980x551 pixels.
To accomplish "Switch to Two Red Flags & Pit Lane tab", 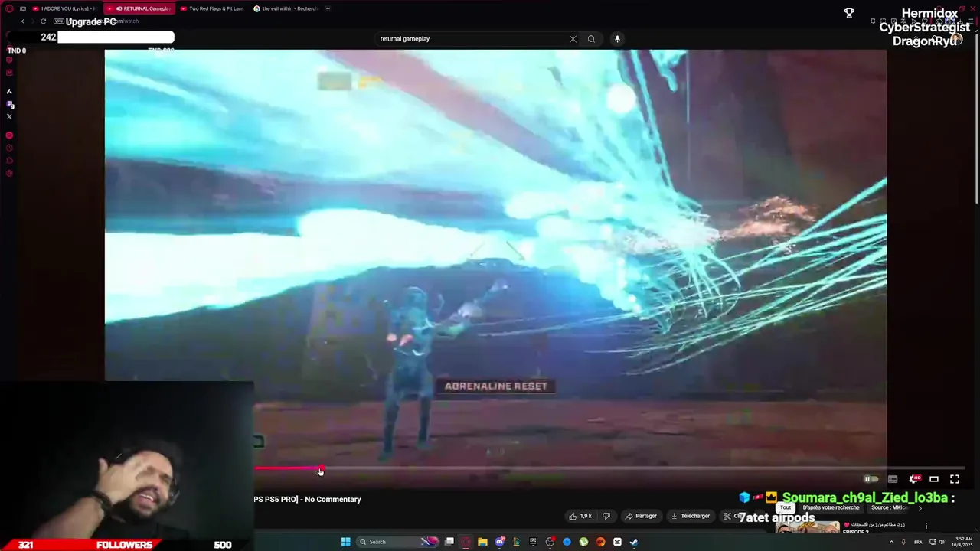I will [x=212, y=8].
